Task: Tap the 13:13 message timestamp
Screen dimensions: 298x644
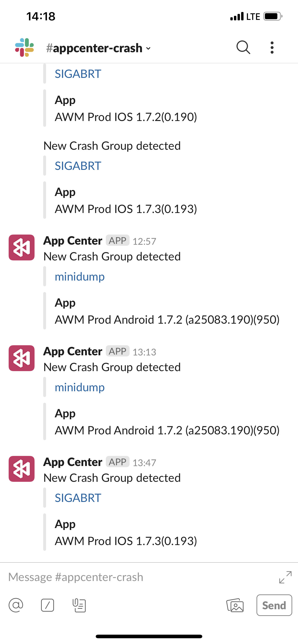Action: [145, 352]
